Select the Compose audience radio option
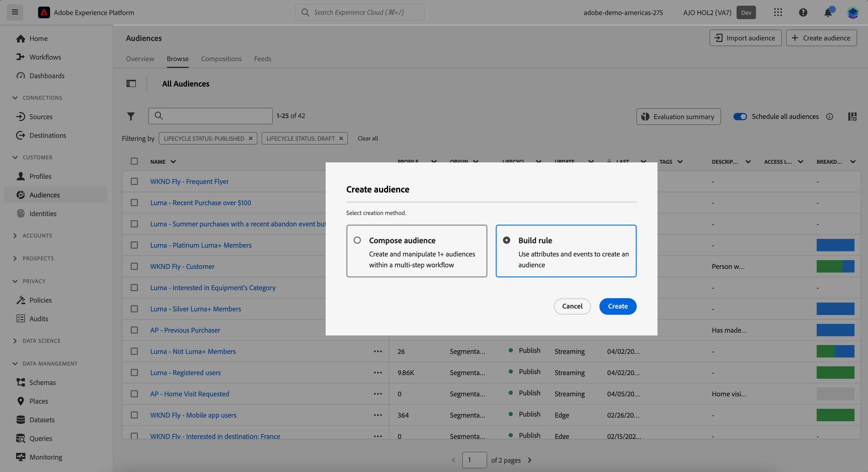This screenshot has height=472, width=868. (357, 240)
